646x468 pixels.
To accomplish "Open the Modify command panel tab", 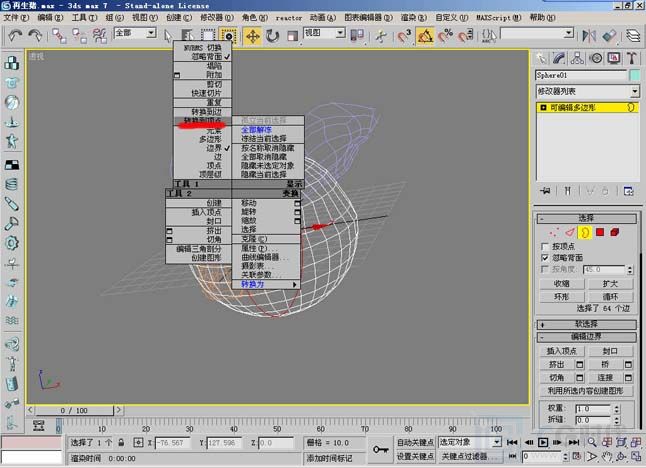I will (559, 58).
